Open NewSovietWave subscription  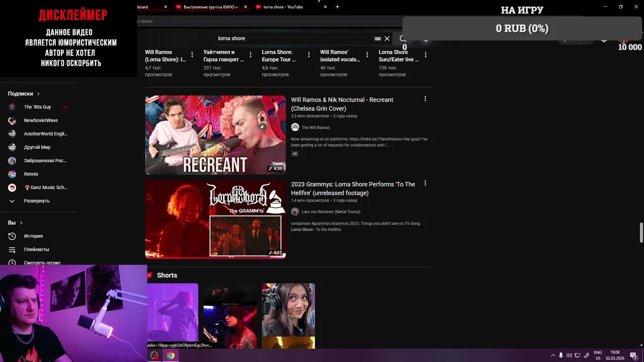coord(38,121)
